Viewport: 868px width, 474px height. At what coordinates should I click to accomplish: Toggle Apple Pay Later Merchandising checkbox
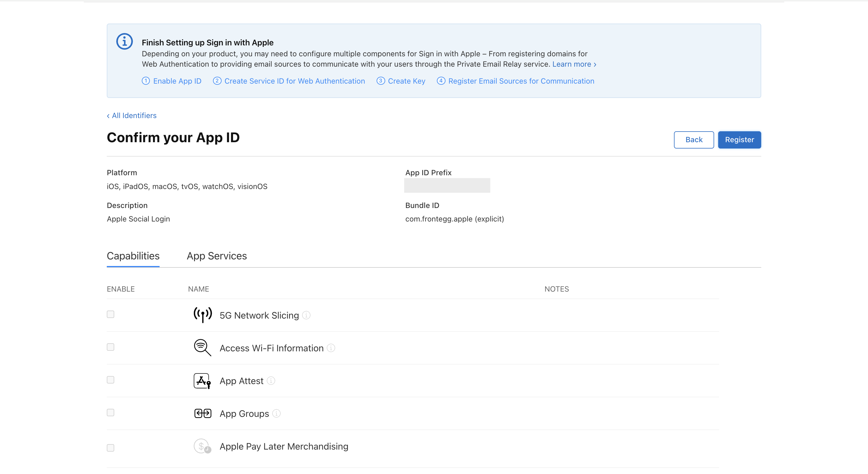(111, 448)
